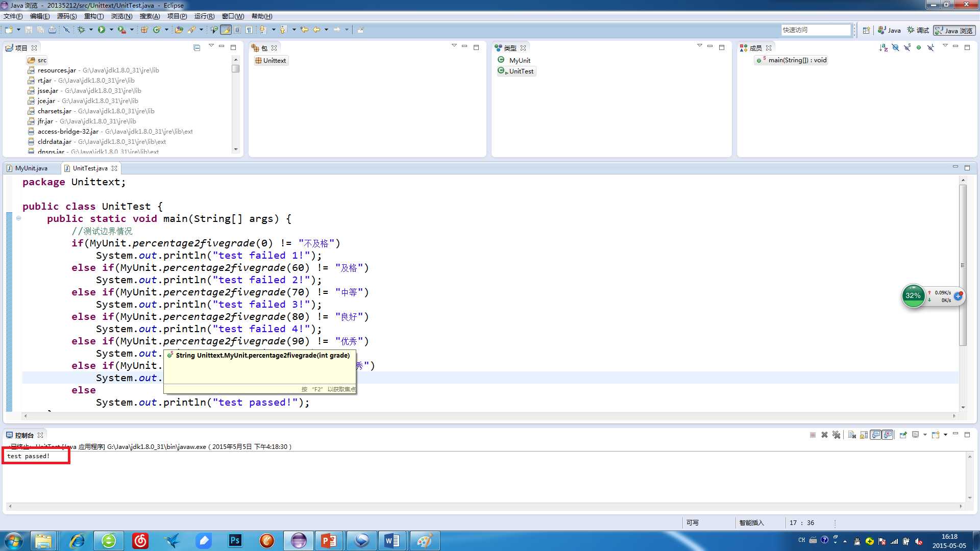Click the Save All icon

click(x=40, y=30)
